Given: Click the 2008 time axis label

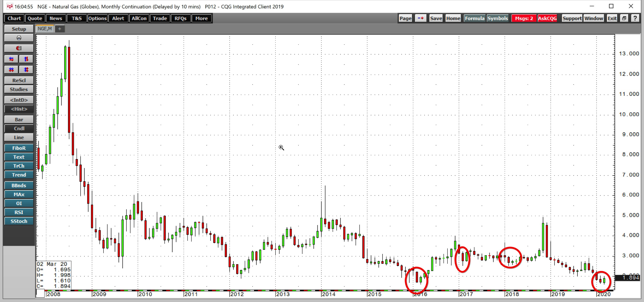Looking at the screenshot, I should pyautogui.click(x=53, y=294).
